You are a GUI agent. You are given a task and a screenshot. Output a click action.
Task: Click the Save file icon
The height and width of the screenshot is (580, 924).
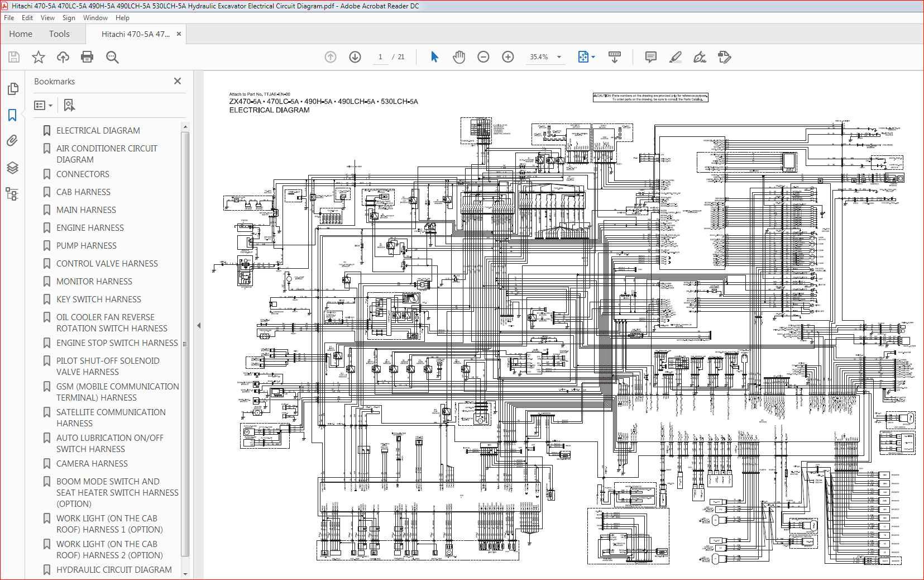14,57
